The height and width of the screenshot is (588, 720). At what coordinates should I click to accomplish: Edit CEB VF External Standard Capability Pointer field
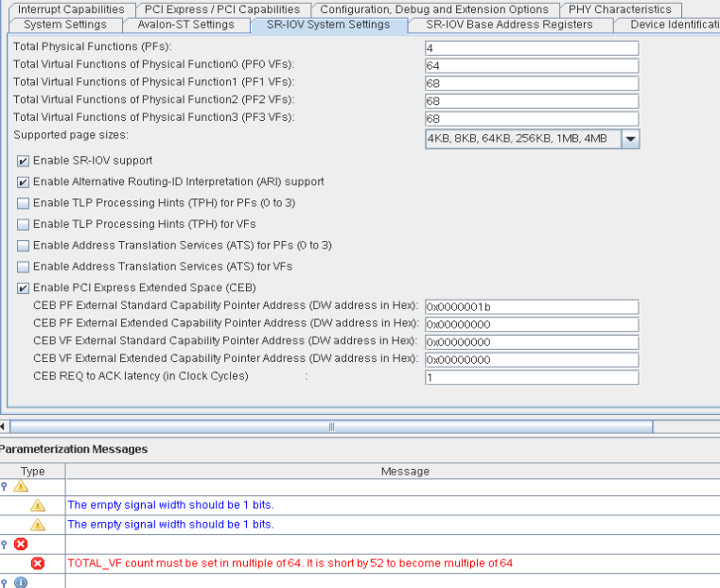click(532, 342)
